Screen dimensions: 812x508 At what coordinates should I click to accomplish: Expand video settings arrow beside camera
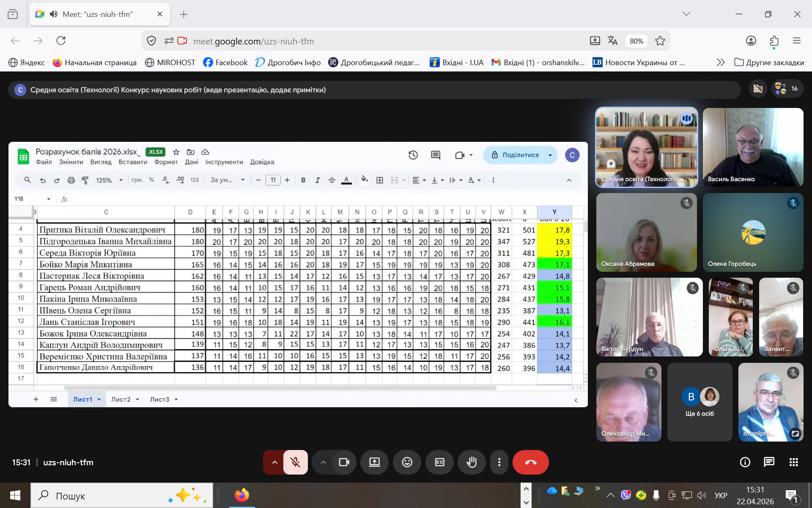[324, 462]
